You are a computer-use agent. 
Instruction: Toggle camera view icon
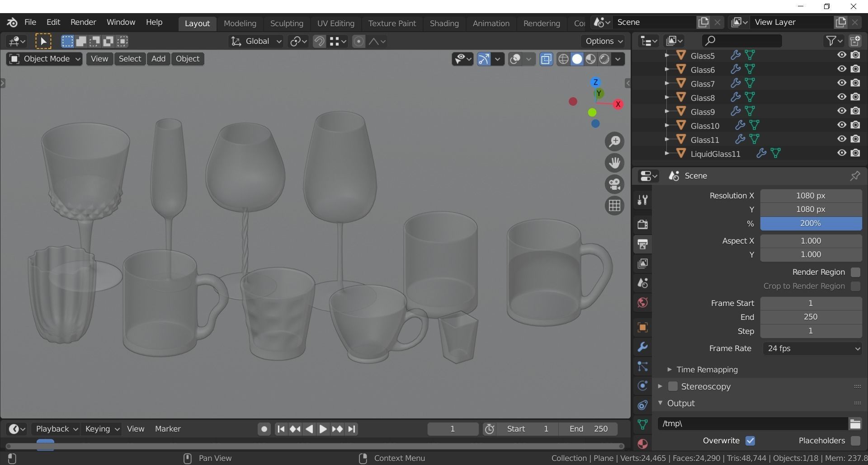coord(614,184)
